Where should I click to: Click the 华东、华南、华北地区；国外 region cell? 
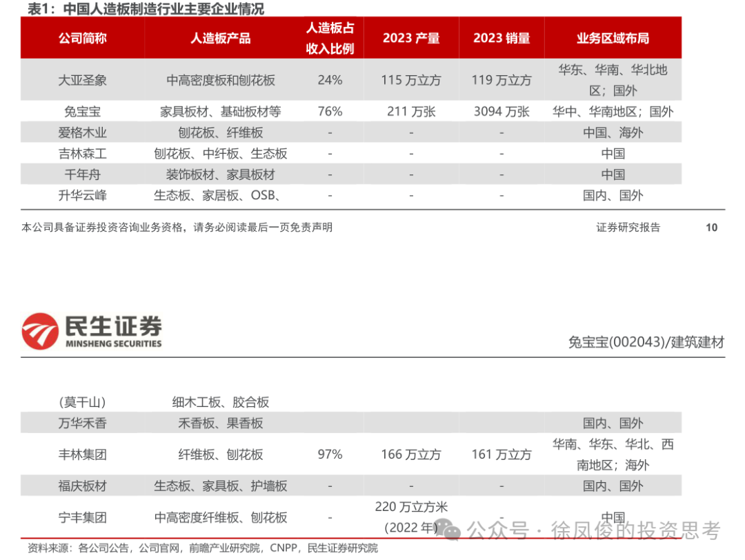pyautogui.click(x=613, y=80)
